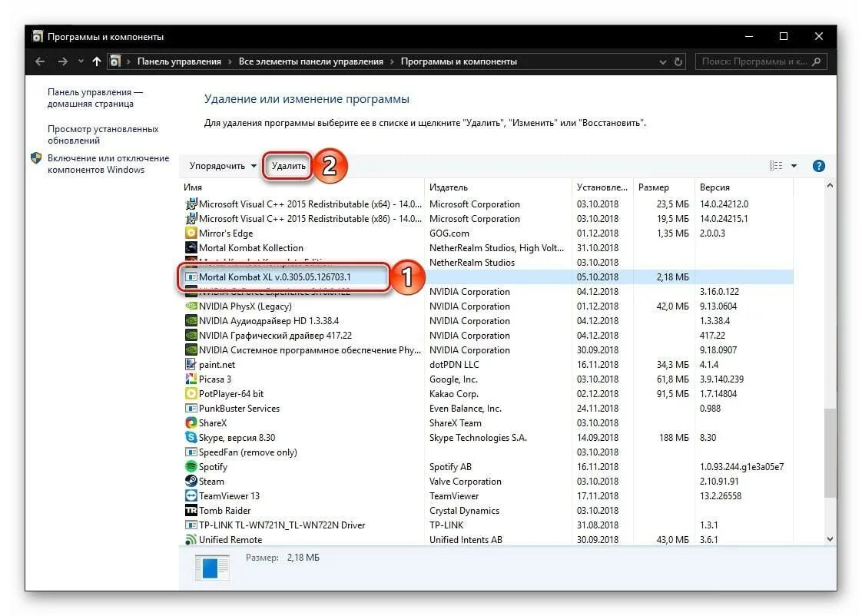Image resolution: width=862 pixels, height=616 pixels.
Task: Select Microsoft Visual C++ 2015 (x64) icon
Action: click(x=191, y=204)
